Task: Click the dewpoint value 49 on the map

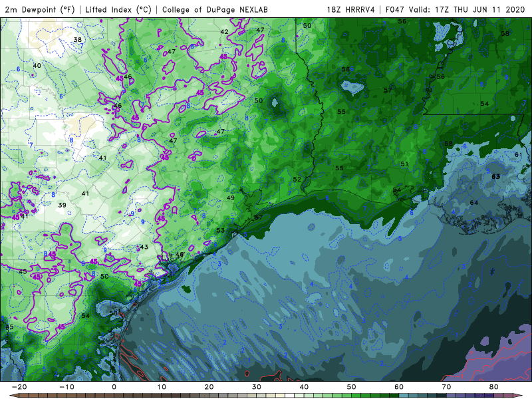Action: 231,198
